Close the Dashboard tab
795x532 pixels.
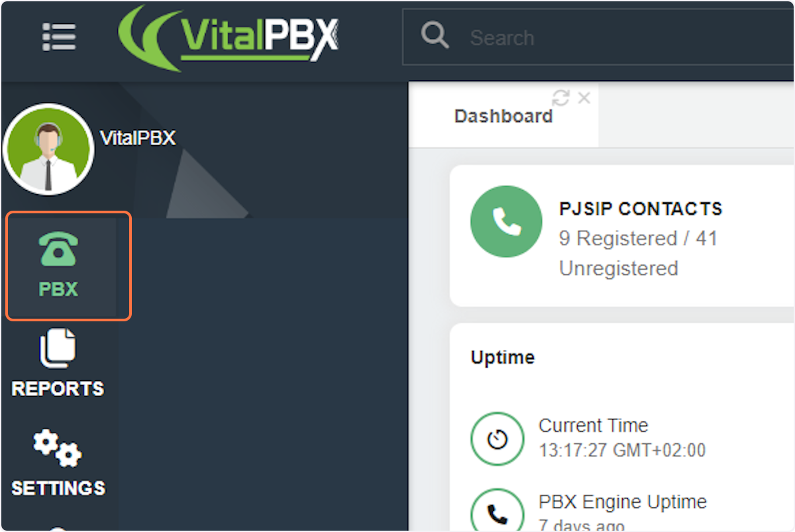(584, 98)
